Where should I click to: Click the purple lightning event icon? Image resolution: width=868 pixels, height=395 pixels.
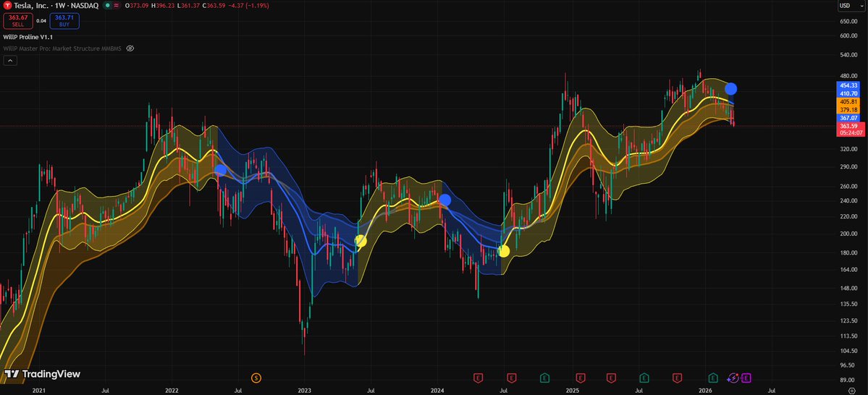coord(733,378)
